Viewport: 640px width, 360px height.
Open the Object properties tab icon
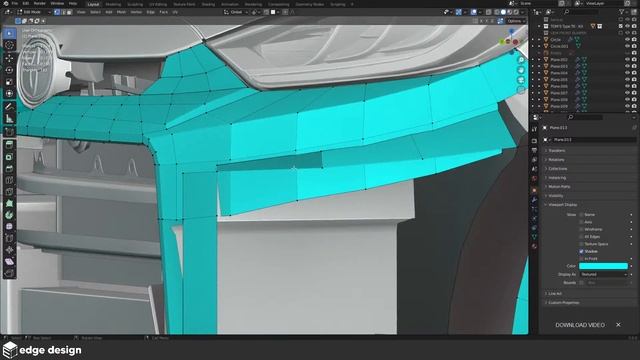pos(534,190)
